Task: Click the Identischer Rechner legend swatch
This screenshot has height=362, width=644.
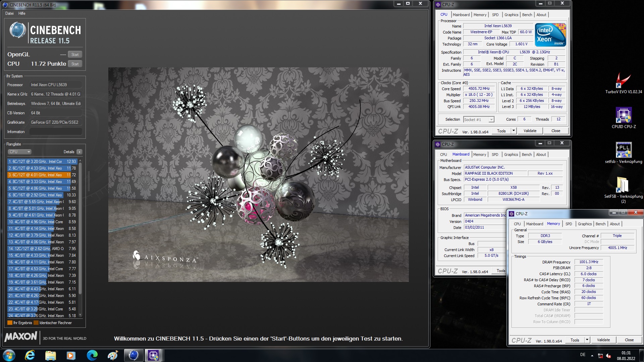Action: [x=36, y=323]
